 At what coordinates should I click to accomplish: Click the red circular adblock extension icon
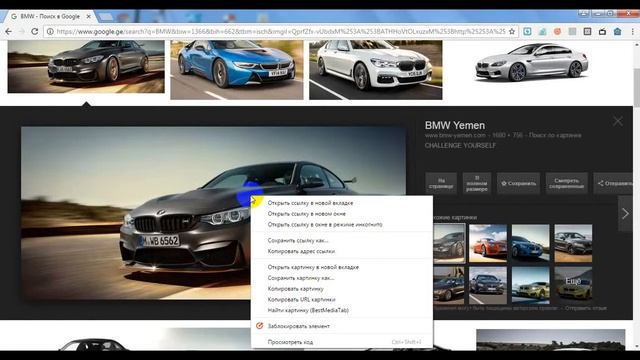coord(558,31)
